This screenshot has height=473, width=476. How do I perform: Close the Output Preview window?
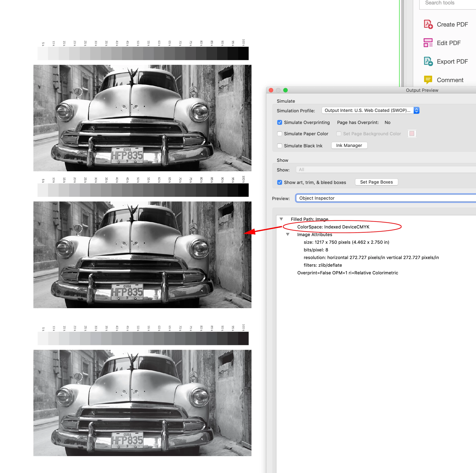point(271,90)
